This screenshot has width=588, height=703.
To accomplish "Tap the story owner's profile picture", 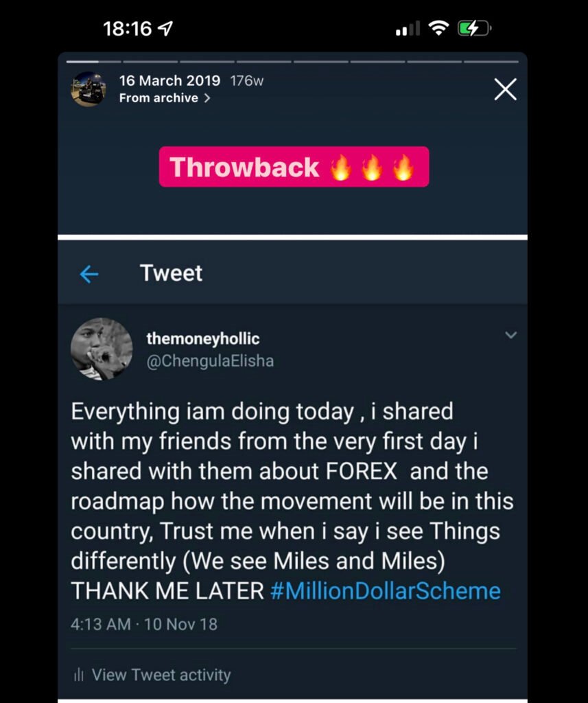I will (89, 89).
